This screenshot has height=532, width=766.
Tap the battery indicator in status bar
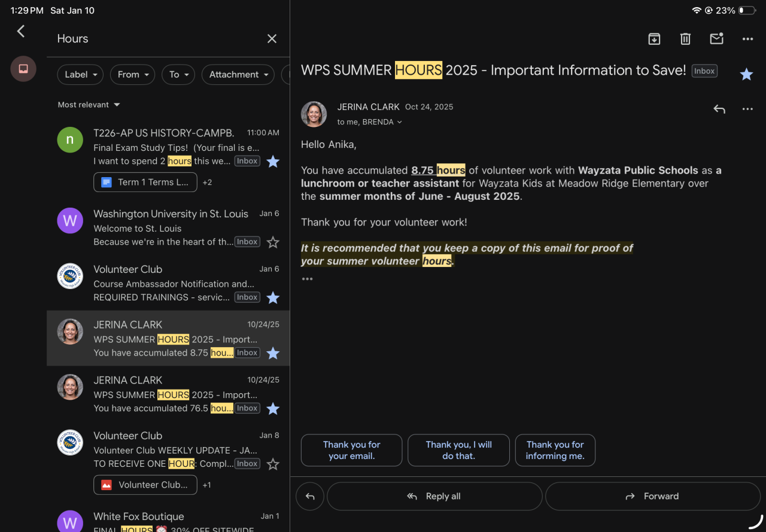click(x=746, y=10)
